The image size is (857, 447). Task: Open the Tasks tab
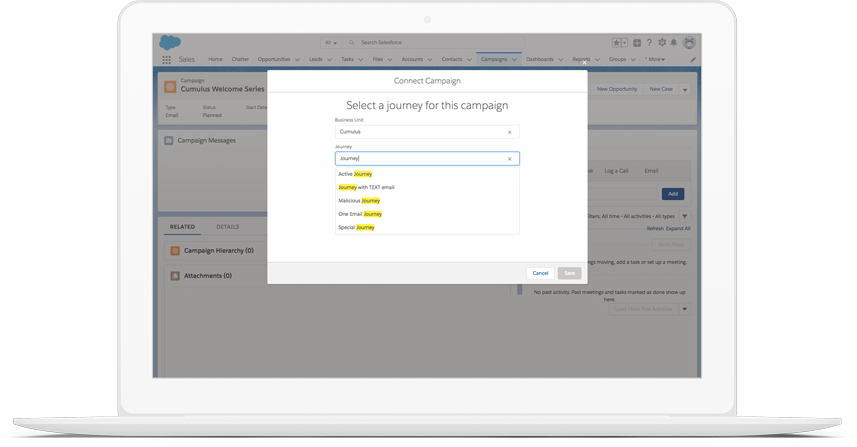348,59
